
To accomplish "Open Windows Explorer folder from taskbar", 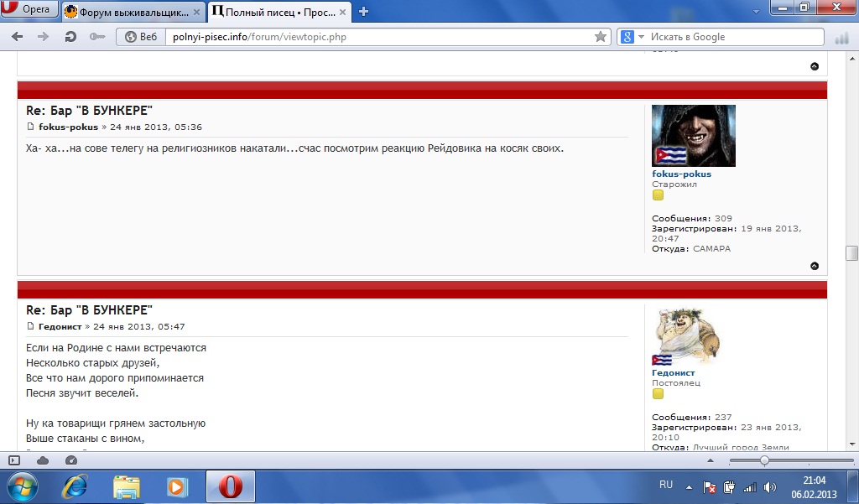I will coord(126,486).
